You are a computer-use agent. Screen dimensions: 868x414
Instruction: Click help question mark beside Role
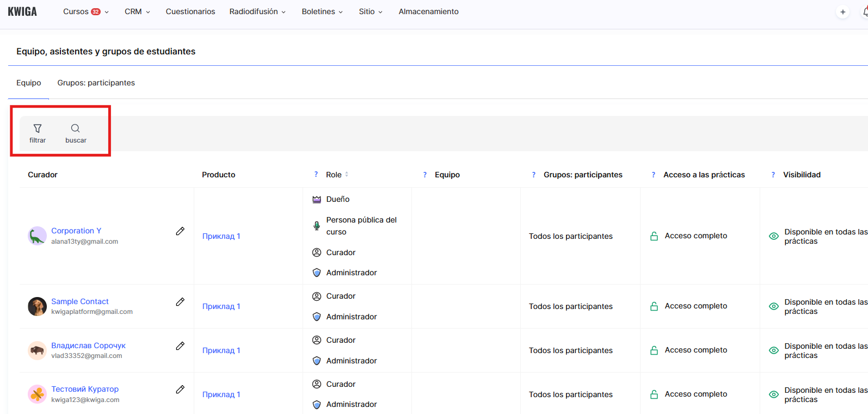point(316,175)
